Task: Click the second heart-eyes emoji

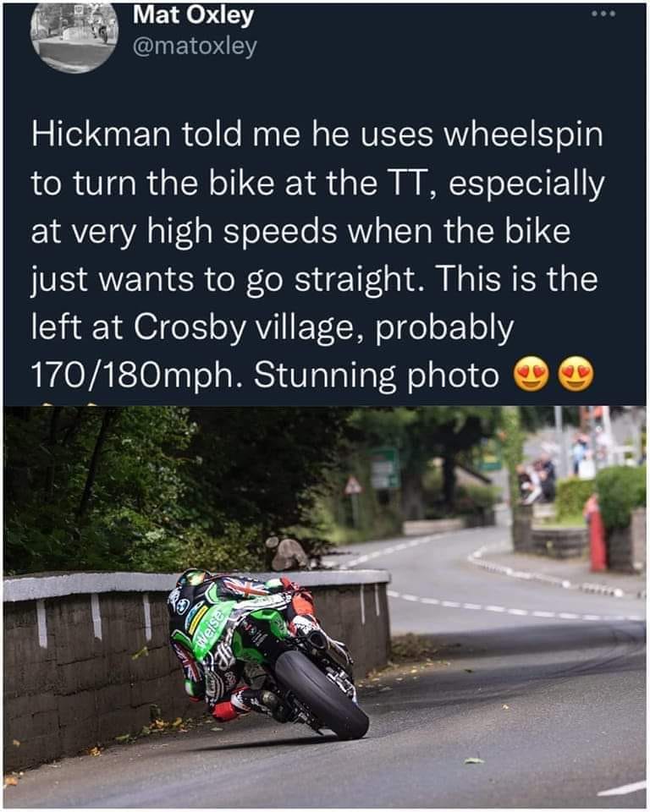Action: pos(576,376)
